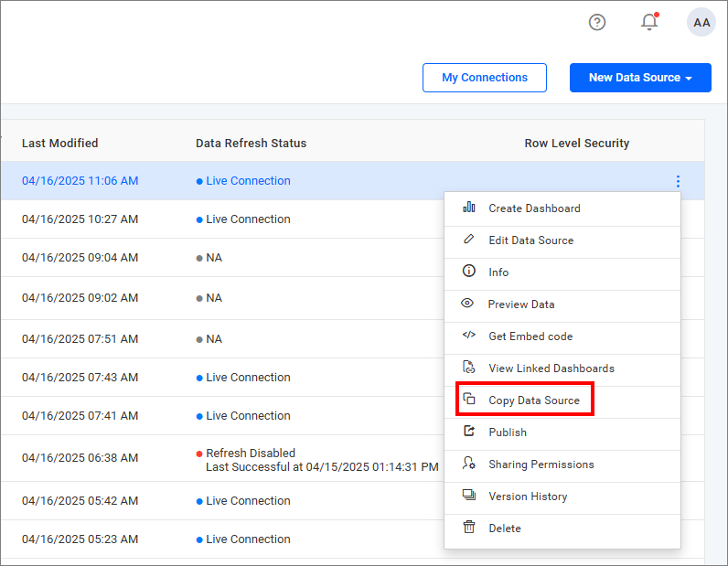Click the Publish share icon
This screenshot has width=728, height=566.
(469, 431)
